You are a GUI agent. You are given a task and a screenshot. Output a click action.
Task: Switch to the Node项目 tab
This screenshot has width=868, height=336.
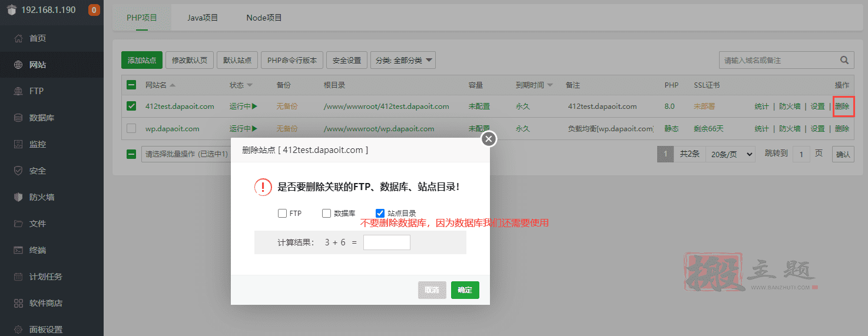(264, 18)
